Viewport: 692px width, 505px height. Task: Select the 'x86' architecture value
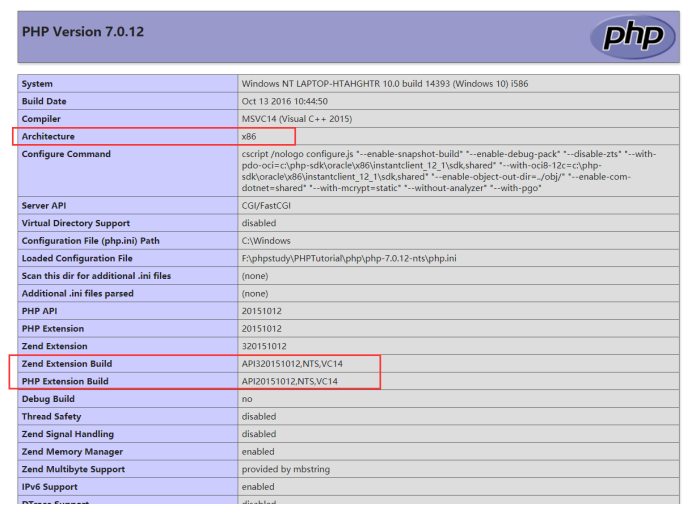pos(249,136)
